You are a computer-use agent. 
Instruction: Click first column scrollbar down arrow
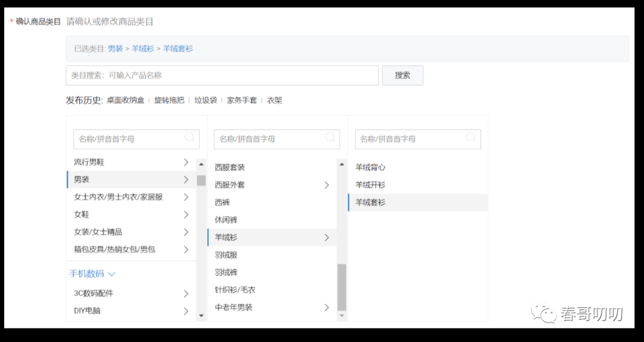(202, 315)
